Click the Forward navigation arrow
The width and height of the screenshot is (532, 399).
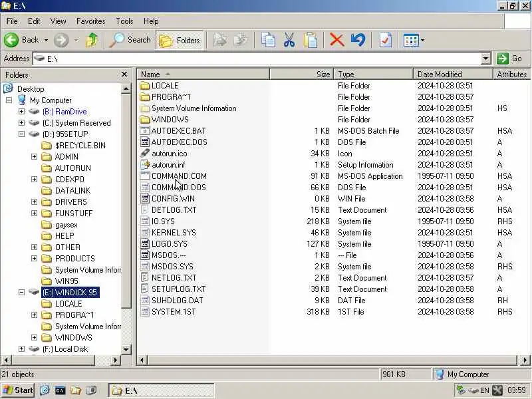click(61, 40)
